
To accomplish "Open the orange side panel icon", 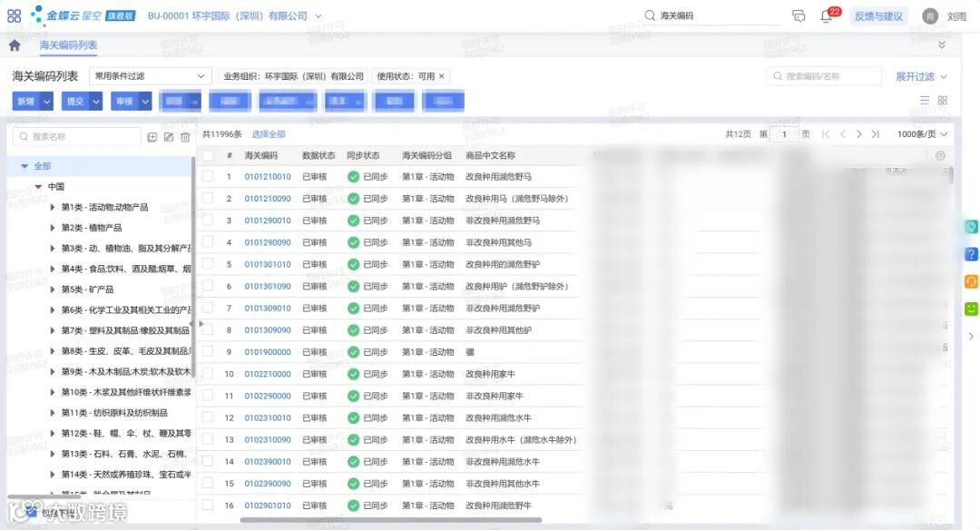I will click(x=971, y=282).
